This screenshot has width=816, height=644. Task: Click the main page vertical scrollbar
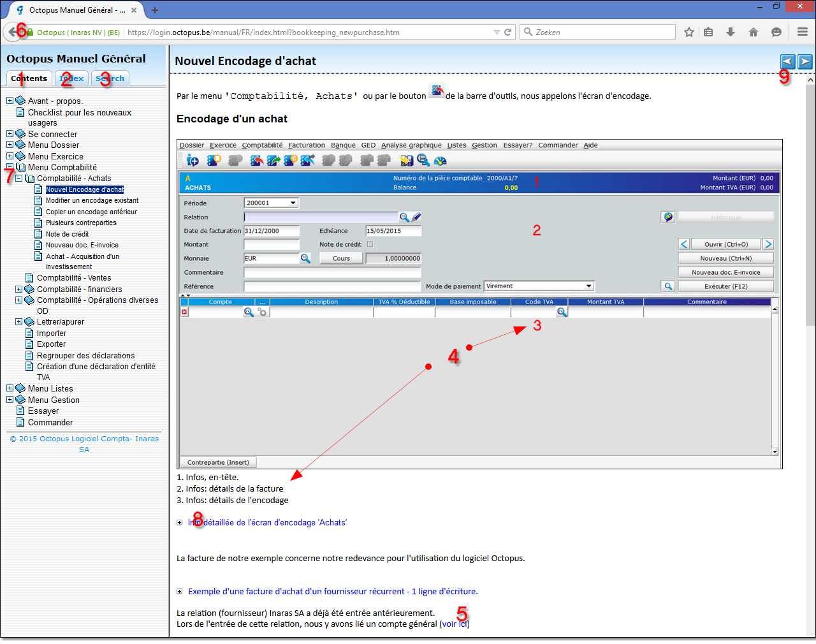pos(810,205)
